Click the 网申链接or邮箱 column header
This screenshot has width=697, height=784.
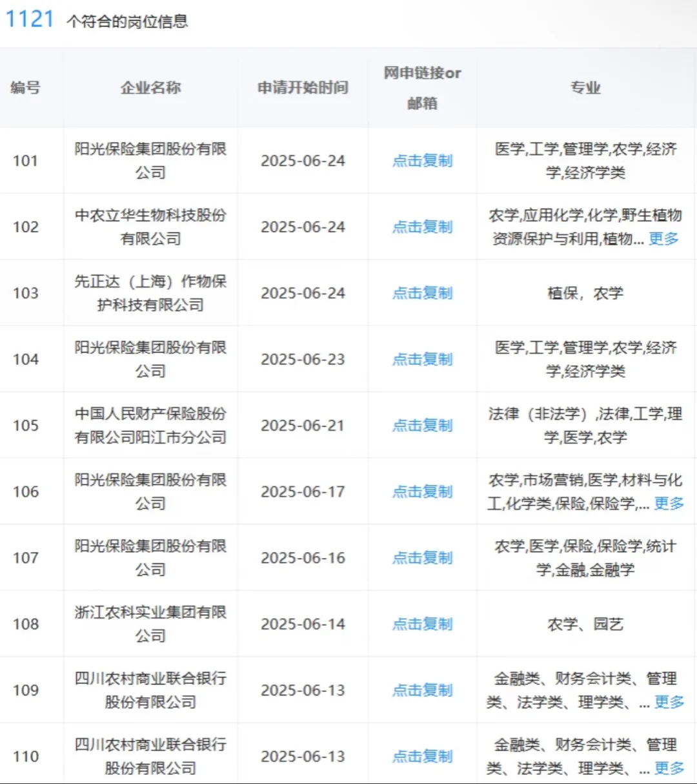[x=423, y=88]
